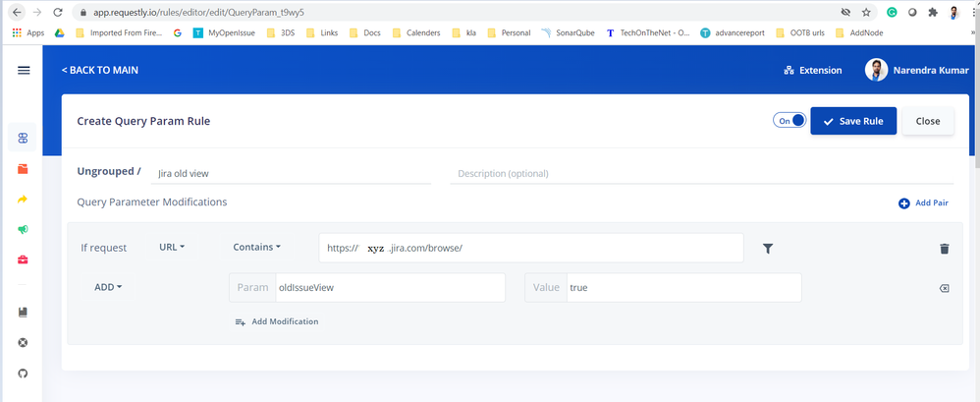Screen dimensions: 980x402
Task: Reload the browser page
Action: (x=58, y=12)
